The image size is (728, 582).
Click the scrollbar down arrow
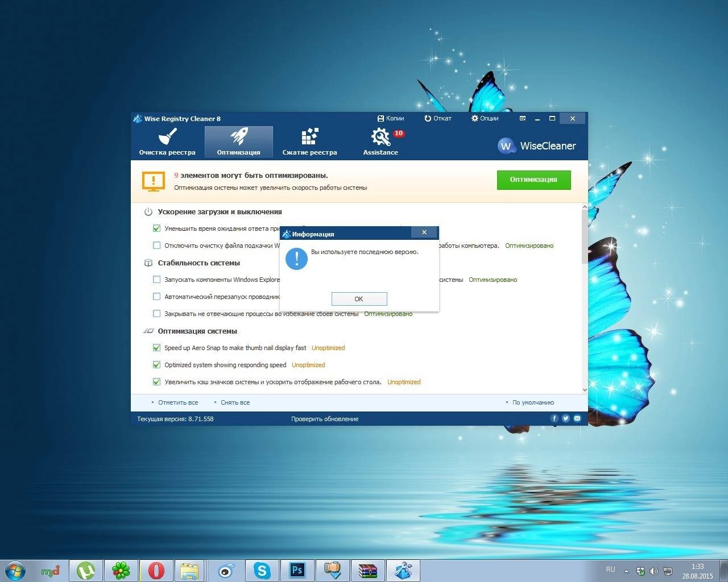click(x=585, y=390)
